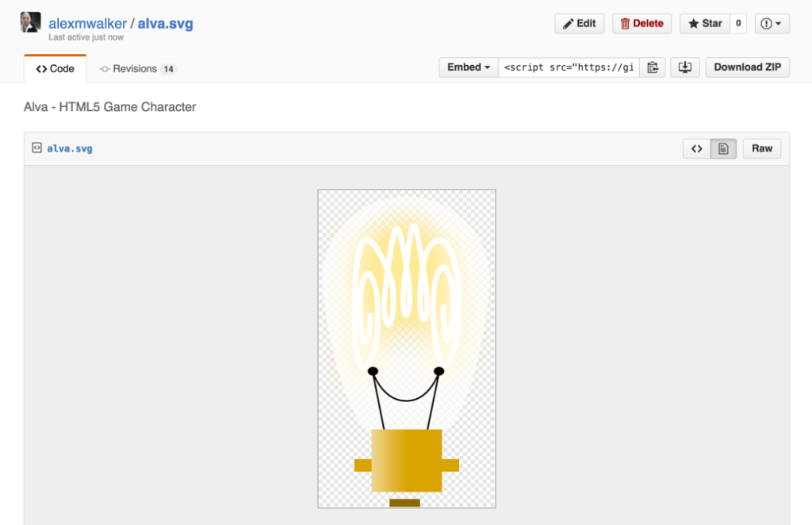Click the alexmwalker avatar image

pos(31,23)
